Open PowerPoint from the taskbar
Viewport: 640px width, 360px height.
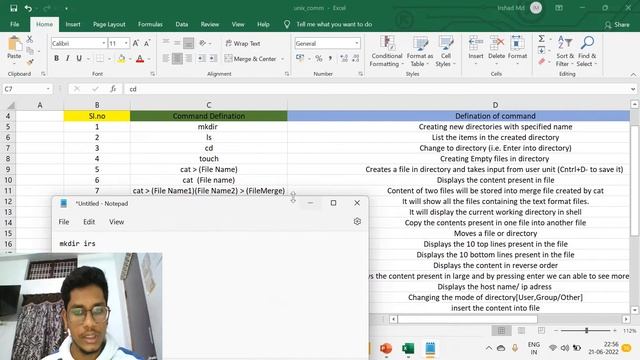[x=386, y=348]
